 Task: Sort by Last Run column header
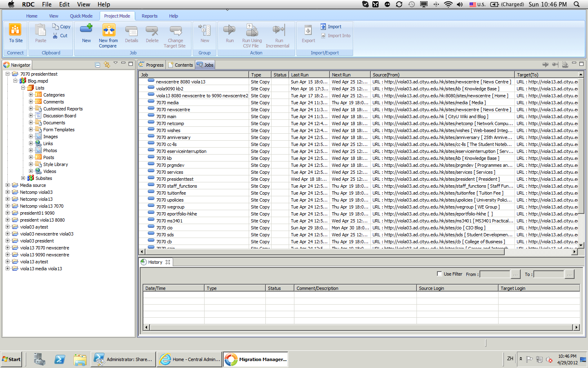tap(309, 75)
